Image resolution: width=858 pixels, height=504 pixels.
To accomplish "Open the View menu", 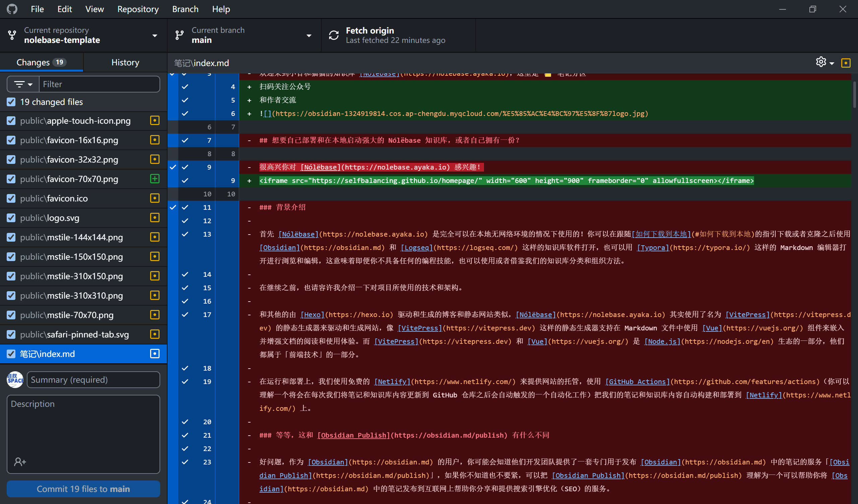I will click(94, 9).
